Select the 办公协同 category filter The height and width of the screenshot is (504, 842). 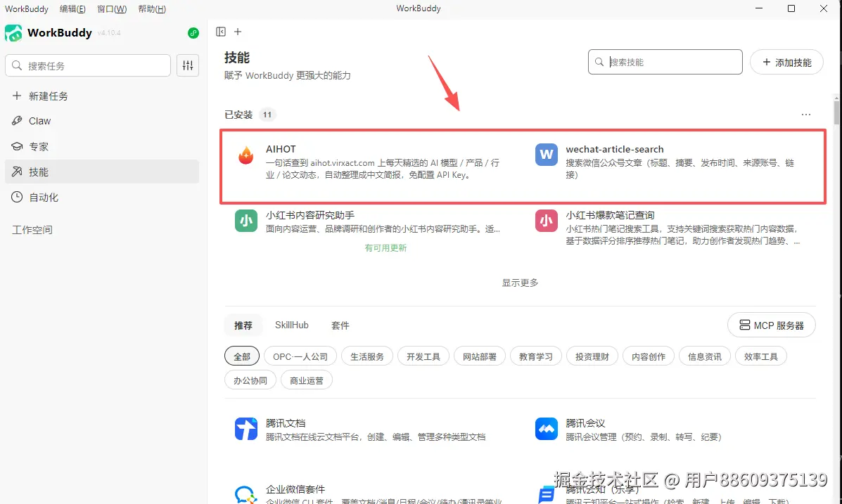click(250, 380)
